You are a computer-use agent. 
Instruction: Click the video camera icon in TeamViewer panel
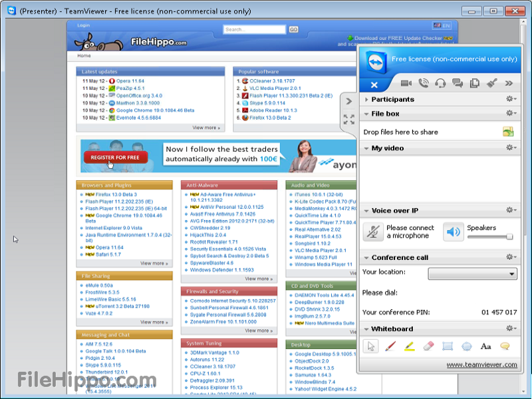click(x=406, y=83)
